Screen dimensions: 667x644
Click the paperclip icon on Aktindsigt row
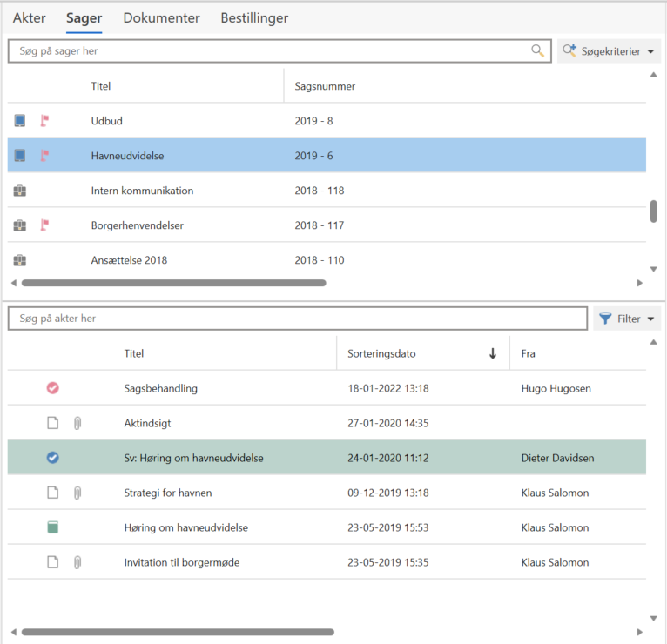(x=77, y=423)
